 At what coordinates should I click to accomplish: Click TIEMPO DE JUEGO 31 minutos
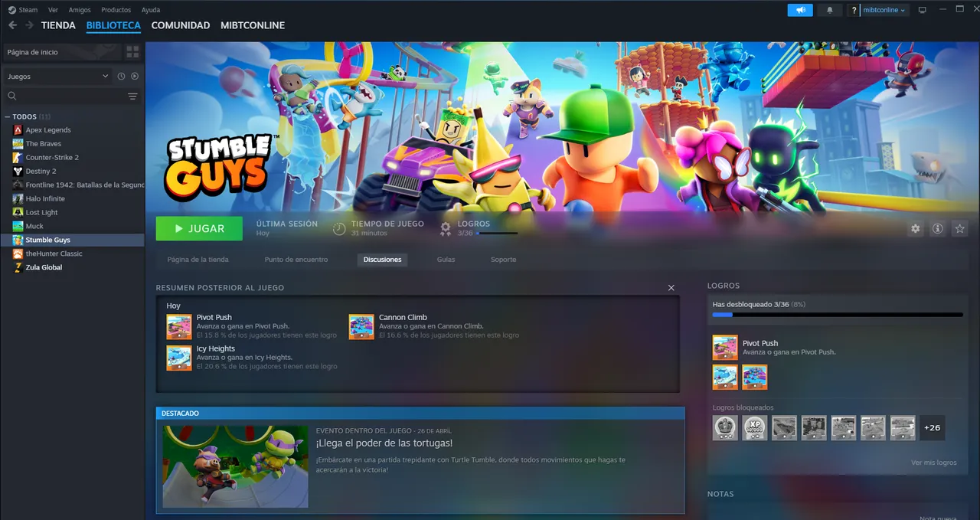378,228
